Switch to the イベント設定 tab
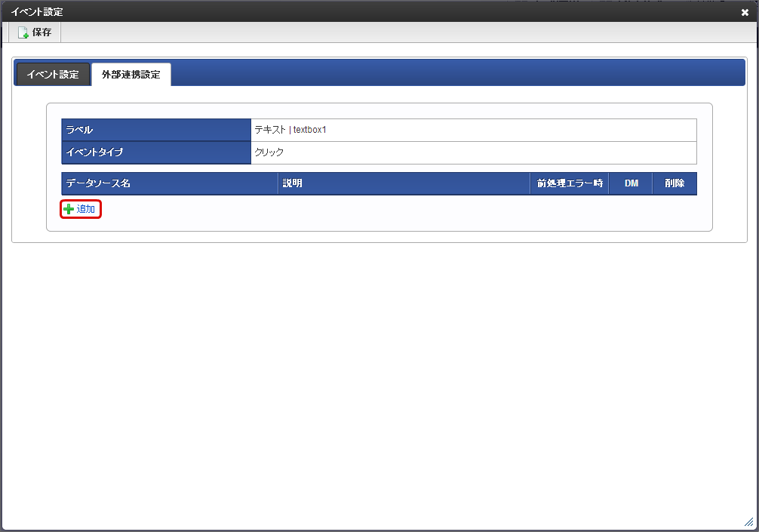The width and height of the screenshot is (759, 532). coord(53,75)
